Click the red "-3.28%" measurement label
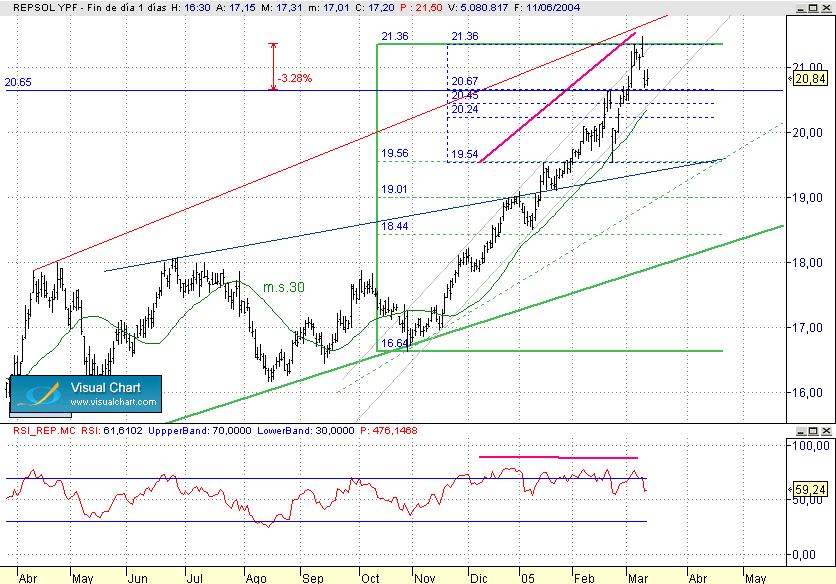 coord(295,78)
